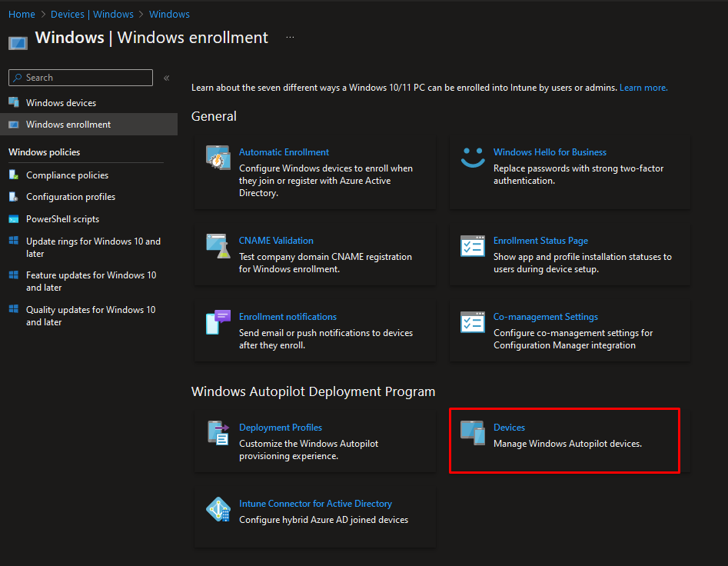The image size is (728, 566).
Task: Click the 'Configure hybrid Azure AD joined devices' text
Action: click(324, 520)
